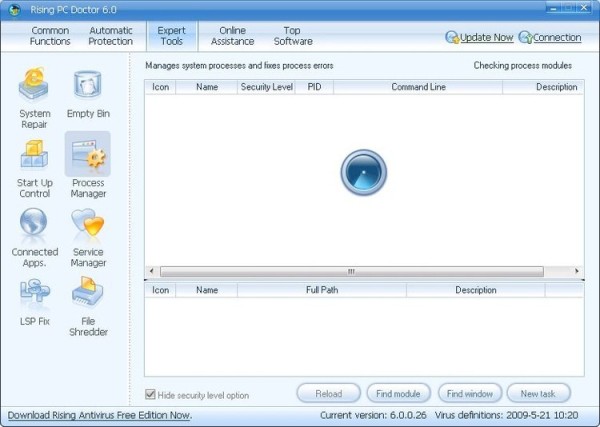Open the System Repair tool

coord(35,87)
